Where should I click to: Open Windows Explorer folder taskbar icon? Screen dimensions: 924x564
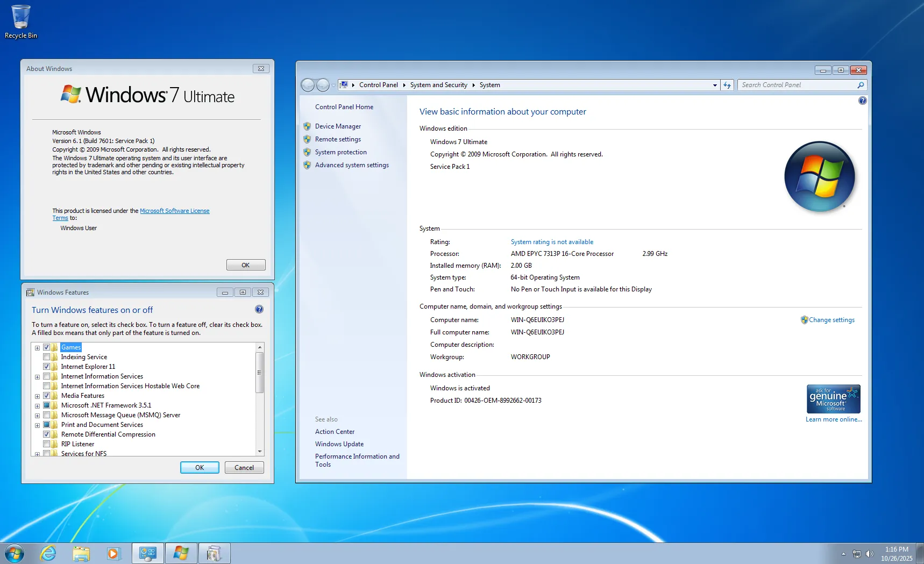point(81,553)
